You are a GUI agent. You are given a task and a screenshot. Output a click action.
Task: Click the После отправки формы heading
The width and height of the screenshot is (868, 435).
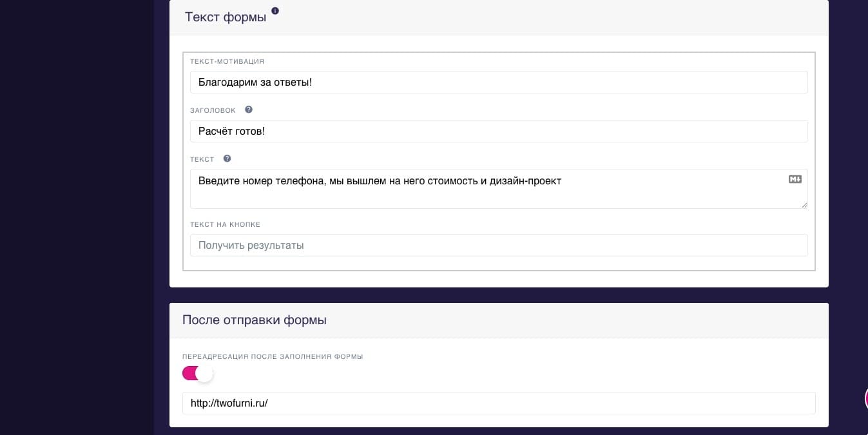[x=255, y=320]
